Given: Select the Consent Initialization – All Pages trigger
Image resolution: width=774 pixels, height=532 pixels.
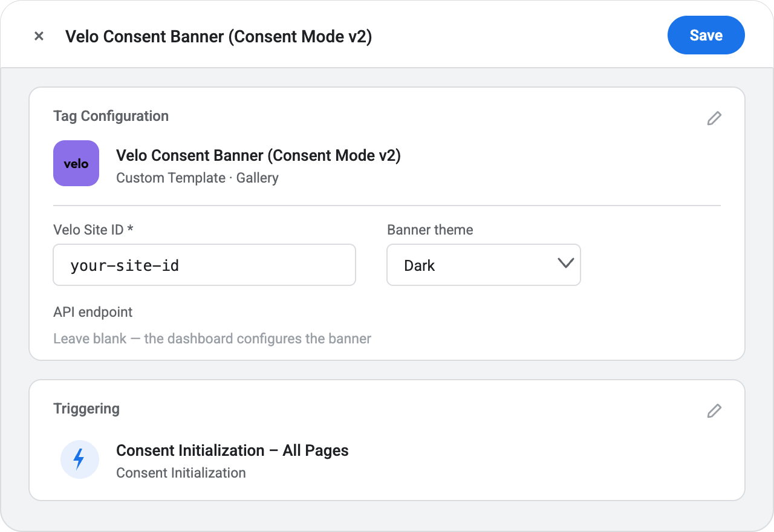Looking at the screenshot, I should click(x=232, y=451).
